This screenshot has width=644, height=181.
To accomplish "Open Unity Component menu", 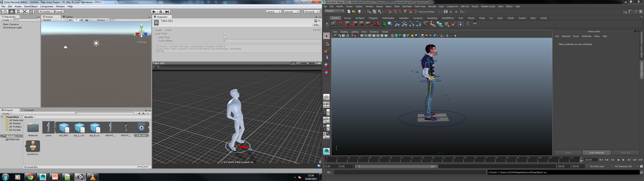I will click(46, 6).
